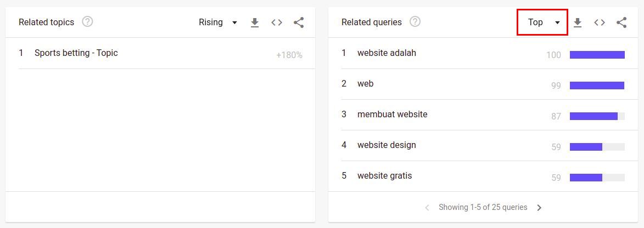This screenshot has height=228, width=644.
Task: Select the 'web' related query
Action: point(365,84)
